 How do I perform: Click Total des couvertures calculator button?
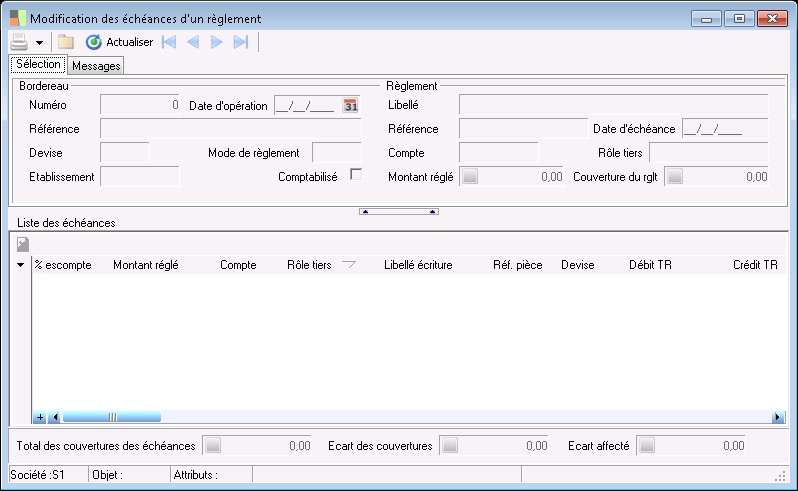213,445
